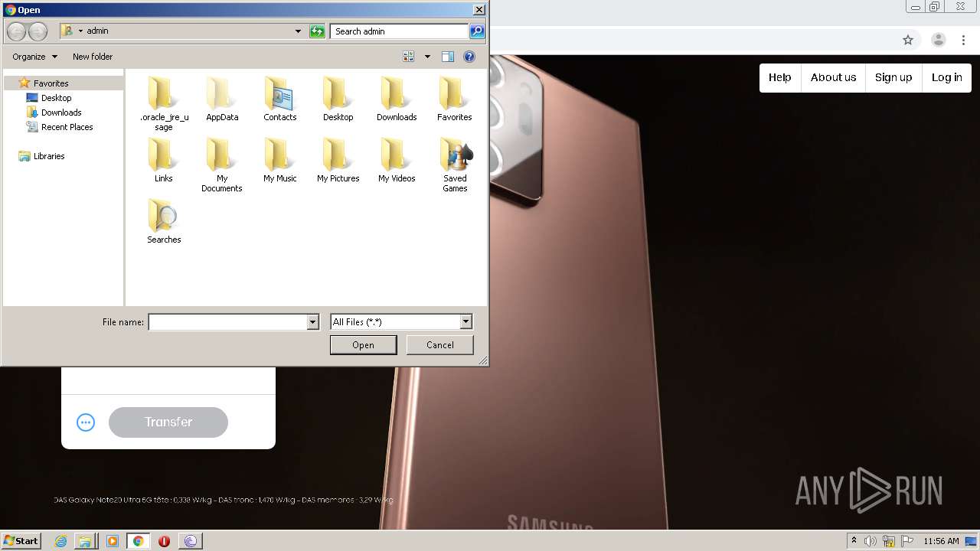Click the Search admin box
This screenshot has height=551, width=980.
coord(400,31)
